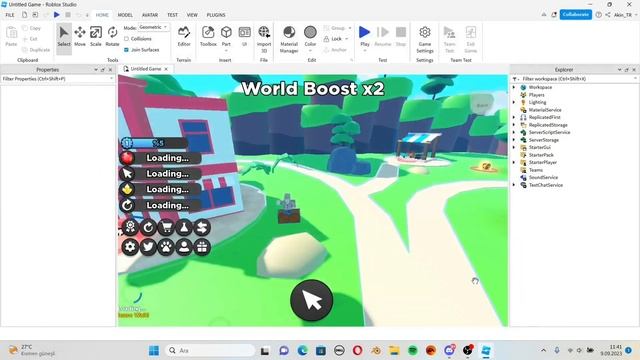The width and height of the screenshot is (640, 360).
Task: Enable the Collisions checkbox
Action: 127,39
